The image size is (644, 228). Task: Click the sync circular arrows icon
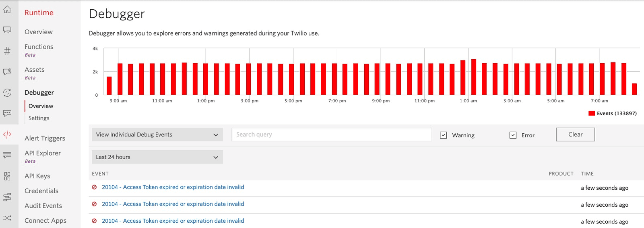pos(7,93)
